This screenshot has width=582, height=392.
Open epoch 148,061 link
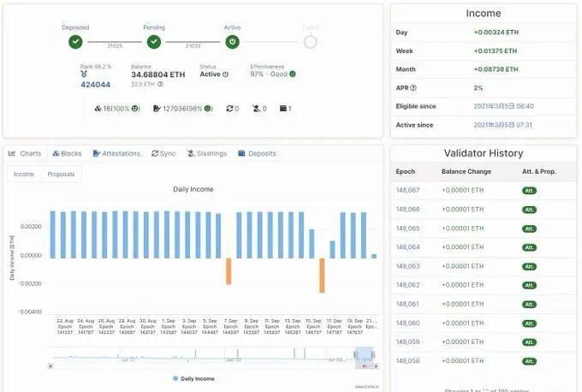tap(407, 304)
